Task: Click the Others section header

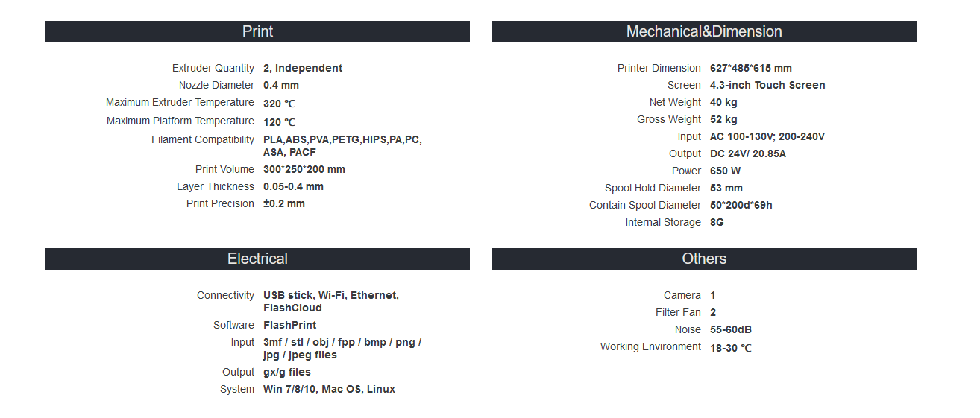Action: [x=704, y=259]
